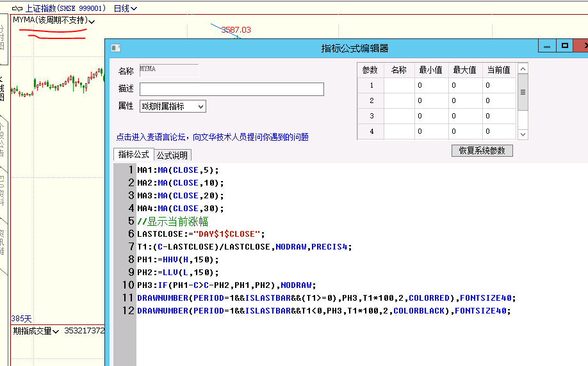
Task: Select parameter 1 名称 cell
Action: pos(398,85)
